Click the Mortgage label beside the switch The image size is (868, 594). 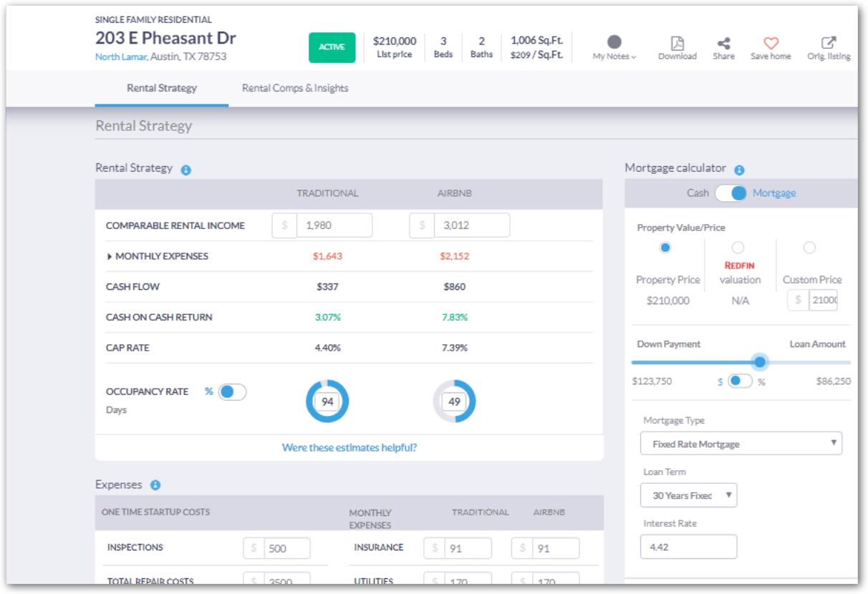point(774,193)
